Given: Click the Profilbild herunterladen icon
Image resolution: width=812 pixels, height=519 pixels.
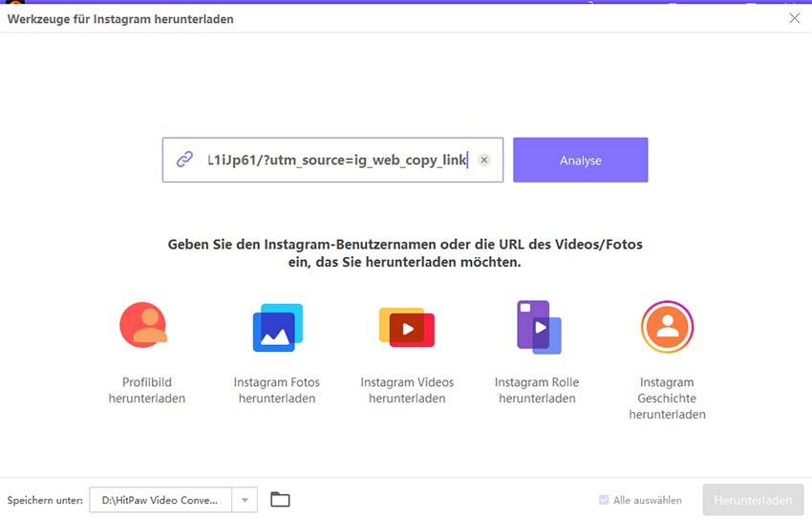Looking at the screenshot, I should click(143, 326).
